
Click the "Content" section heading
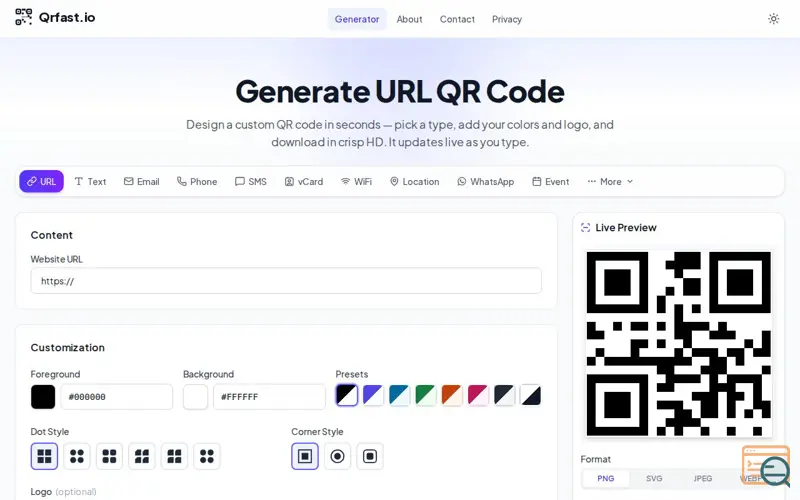(52, 235)
